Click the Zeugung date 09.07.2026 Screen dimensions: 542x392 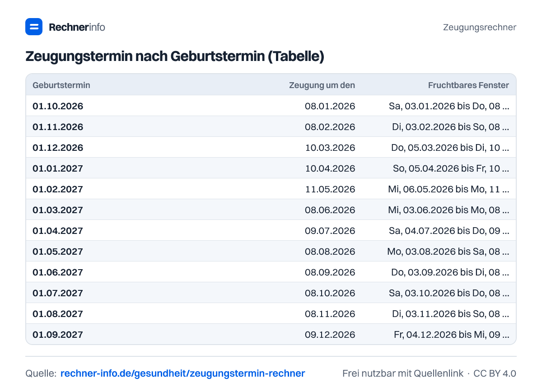coord(330,231)
